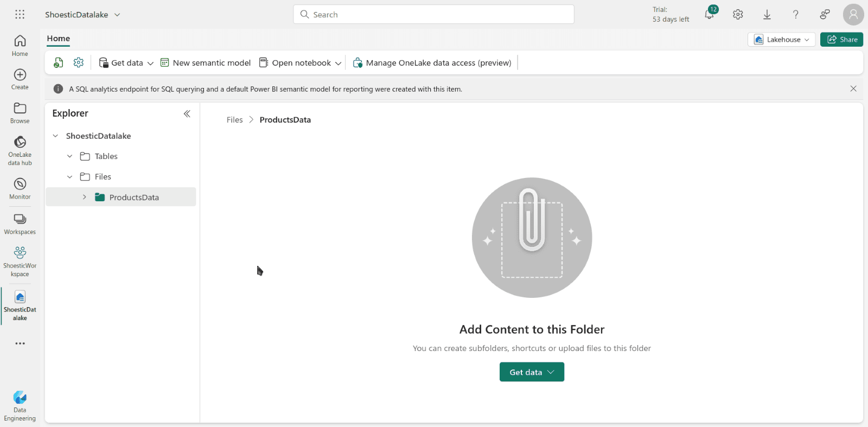Screen dimensions: 868x427
Task: Expand the ProductsData folder node
Action: pos(85,197)
